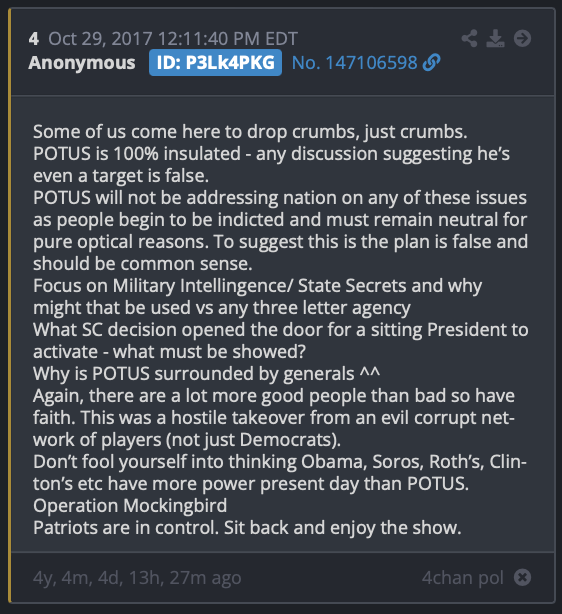
Task: Select the ID: P3Lk4PKG badge
Action: [x=215, y=63]
